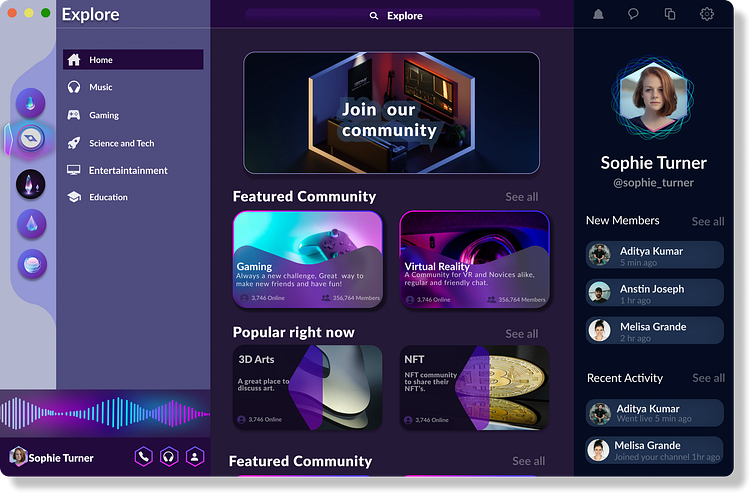Open the Music category
This screenshot has height=495, width=752.
coord(101,87)
